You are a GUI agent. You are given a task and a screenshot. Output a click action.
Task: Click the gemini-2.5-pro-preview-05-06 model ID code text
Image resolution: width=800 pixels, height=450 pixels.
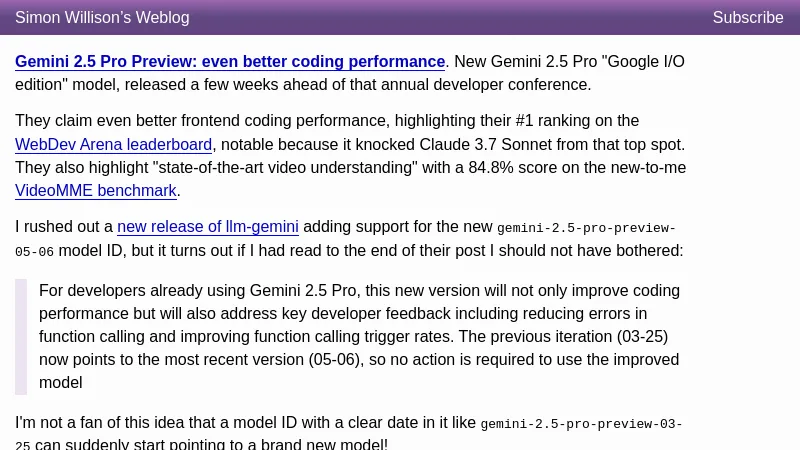point(586,229)
